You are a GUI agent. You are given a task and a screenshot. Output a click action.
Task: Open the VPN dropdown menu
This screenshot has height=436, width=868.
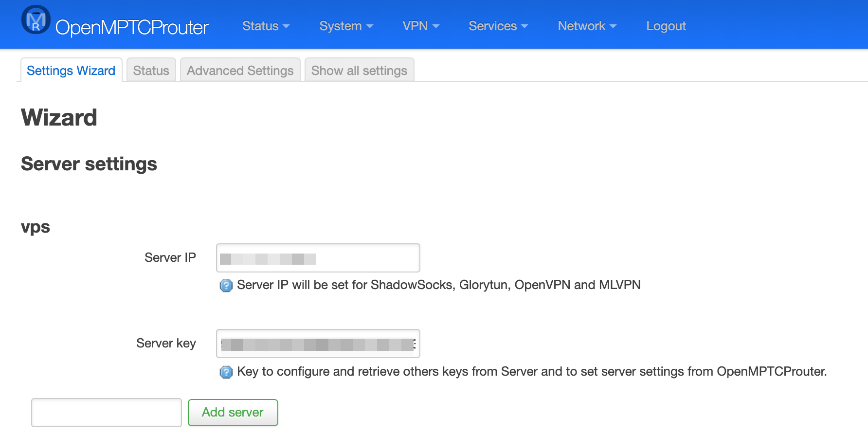tap(421, 26)
